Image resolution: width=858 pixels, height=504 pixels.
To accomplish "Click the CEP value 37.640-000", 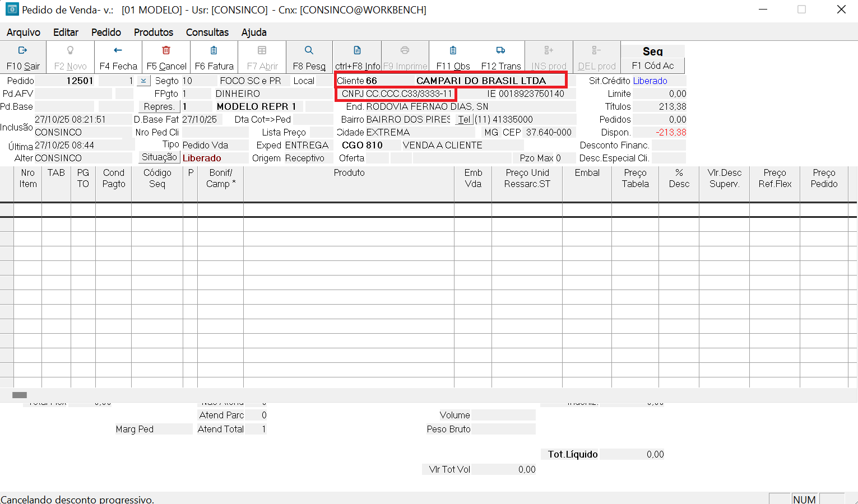I will 549,132.
